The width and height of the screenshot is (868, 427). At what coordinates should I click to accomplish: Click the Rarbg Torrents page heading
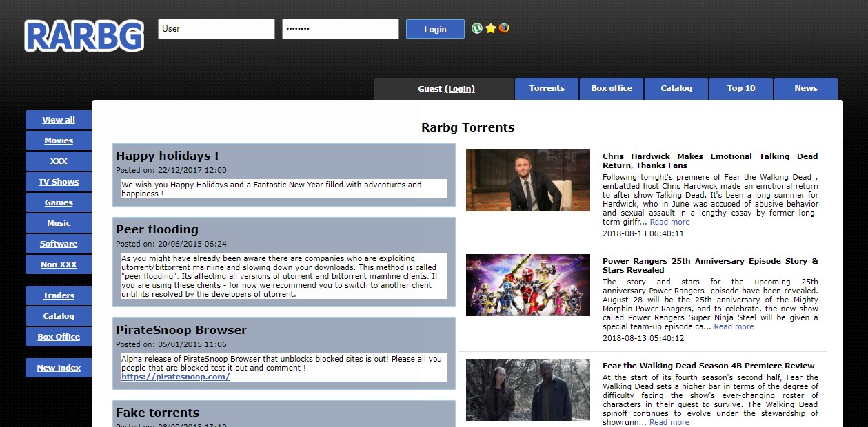point(467,127)
